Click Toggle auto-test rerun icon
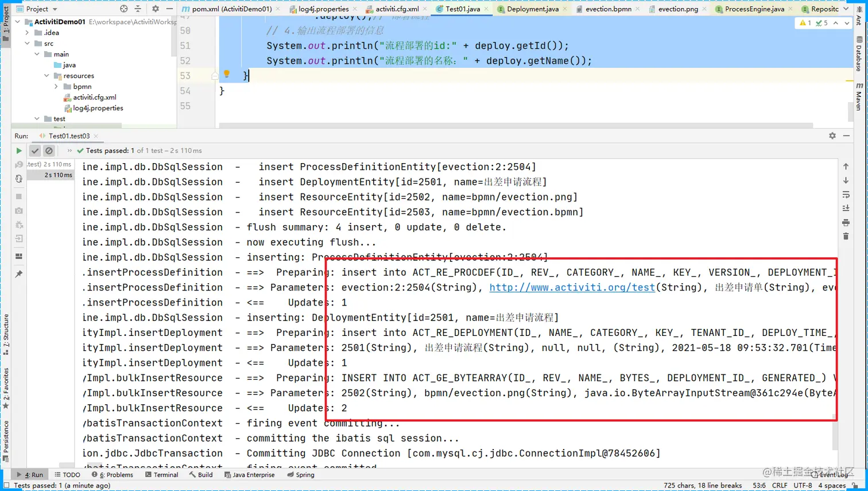The height and width of the screenshot is (491, 868). (19, 179)
